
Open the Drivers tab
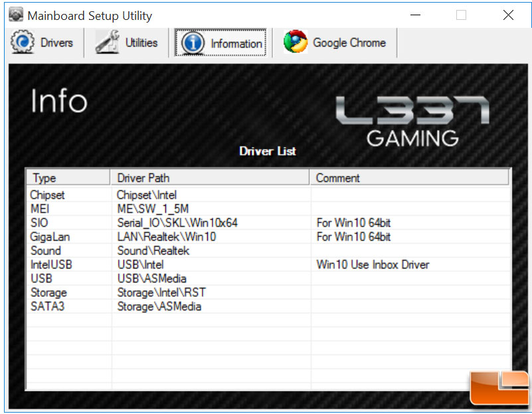[x=44, y=42]
